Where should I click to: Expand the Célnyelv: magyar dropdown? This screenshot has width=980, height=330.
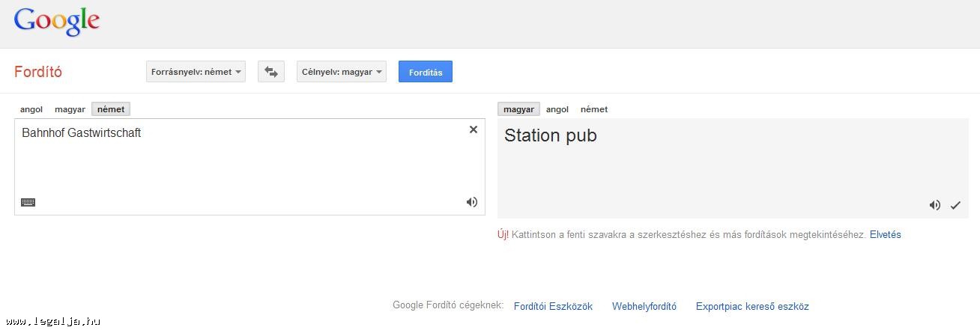pos(342,72)
